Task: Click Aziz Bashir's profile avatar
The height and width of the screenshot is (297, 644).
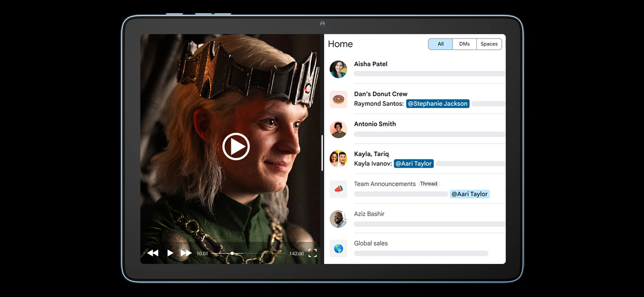Action: point(338,219)
